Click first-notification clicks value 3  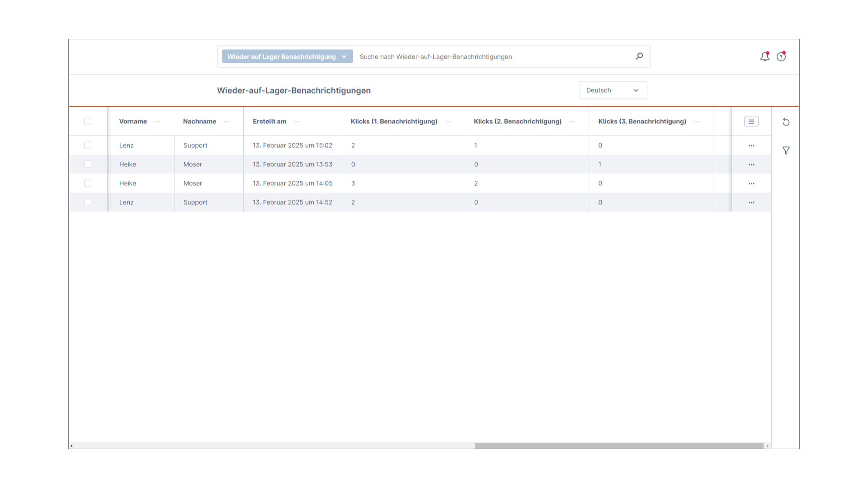coord(353,183)
